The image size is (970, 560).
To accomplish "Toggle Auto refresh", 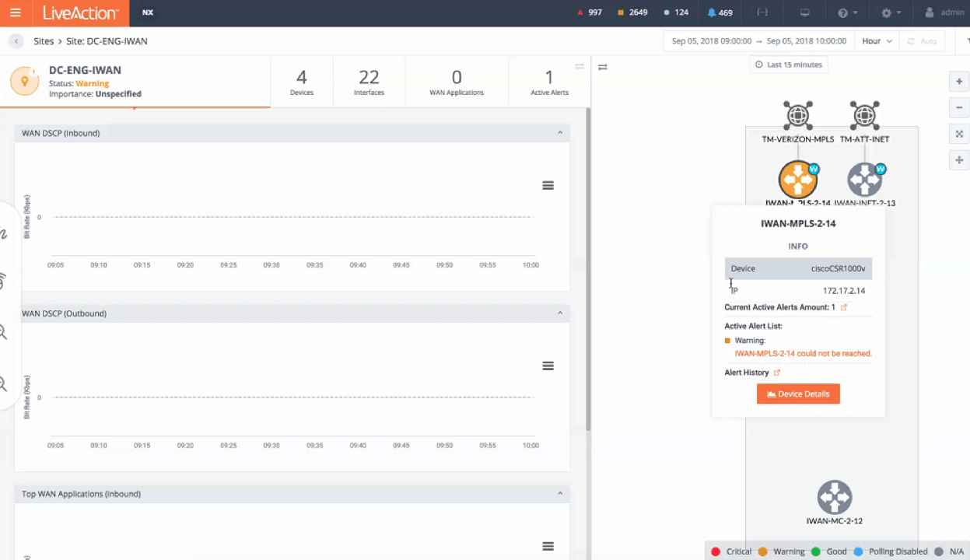I will coord(921,41).
